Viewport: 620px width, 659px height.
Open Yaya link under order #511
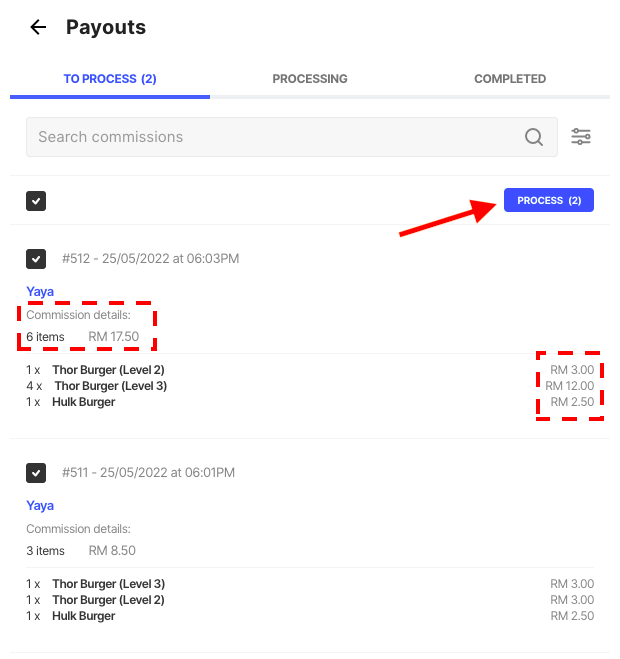point(40,505)
